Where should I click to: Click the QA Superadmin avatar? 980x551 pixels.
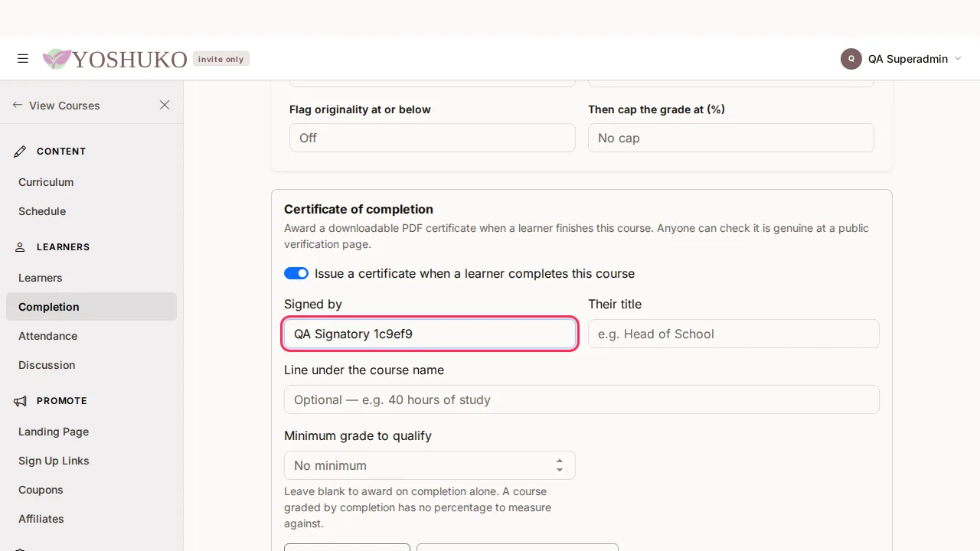coord(851,59)
